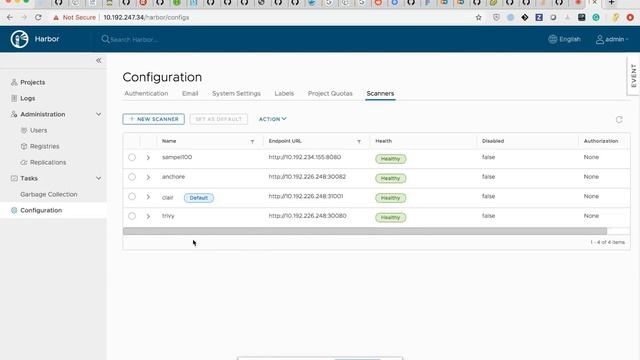Screen dimensions: 640x360
Task: Expand the trivy scanner row
Action: click(148, 216)
